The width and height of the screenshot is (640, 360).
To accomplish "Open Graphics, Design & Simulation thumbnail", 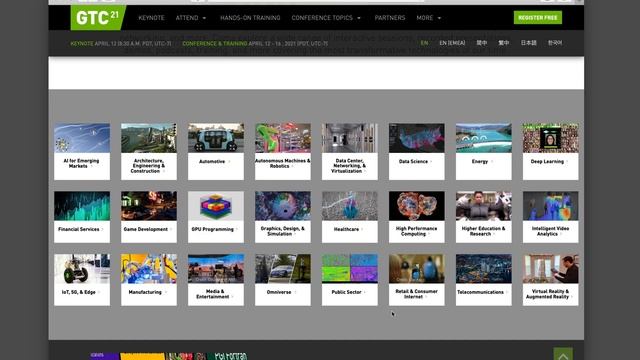I will click(283, 206).
